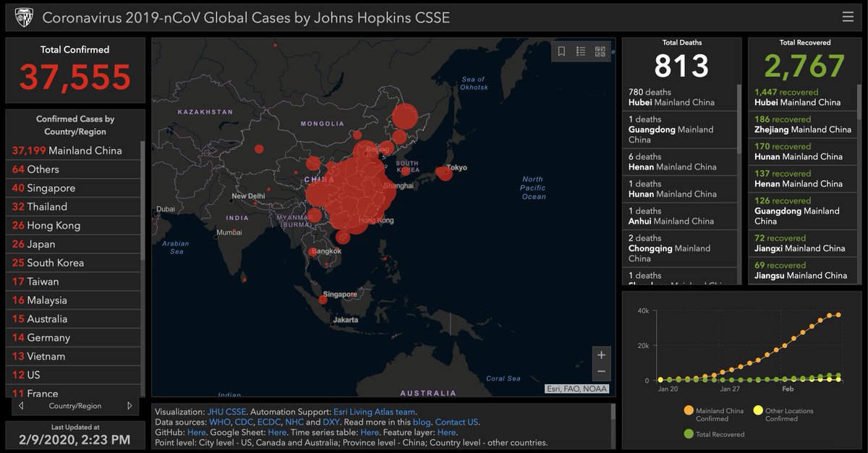Image resolution: width=868 pixels, height=453 pixels.
Task: Select 17 Taiwan row
Action: pos(74,281)
